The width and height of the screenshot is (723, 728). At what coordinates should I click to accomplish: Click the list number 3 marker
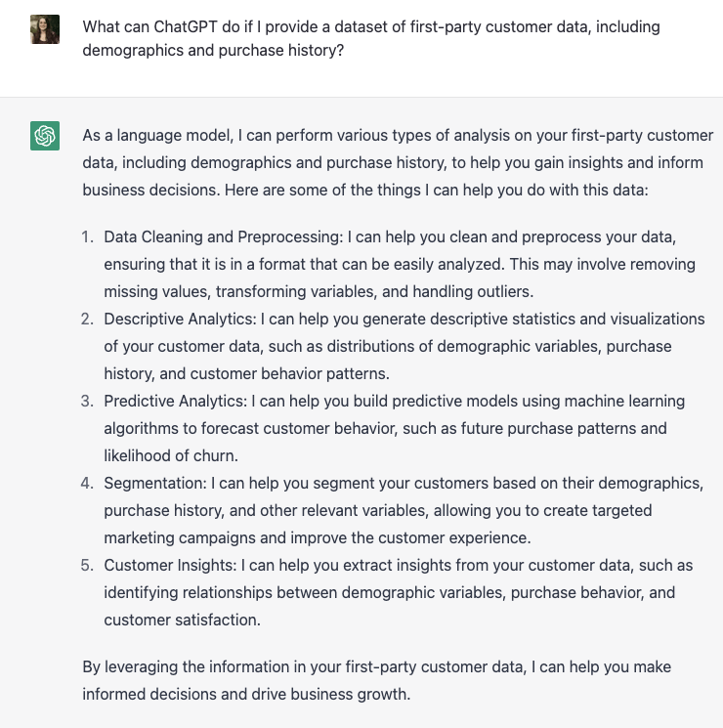click(x=87, y=401)
